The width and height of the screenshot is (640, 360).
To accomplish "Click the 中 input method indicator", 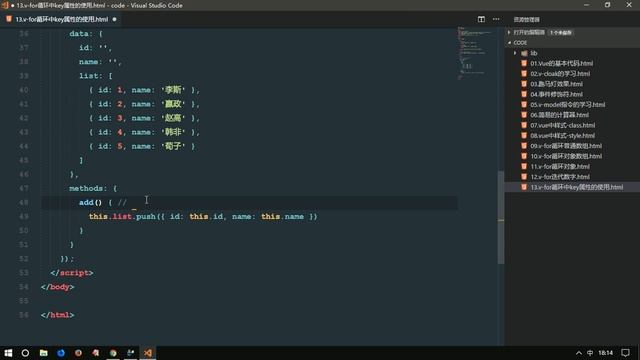I will click(590, 353).
